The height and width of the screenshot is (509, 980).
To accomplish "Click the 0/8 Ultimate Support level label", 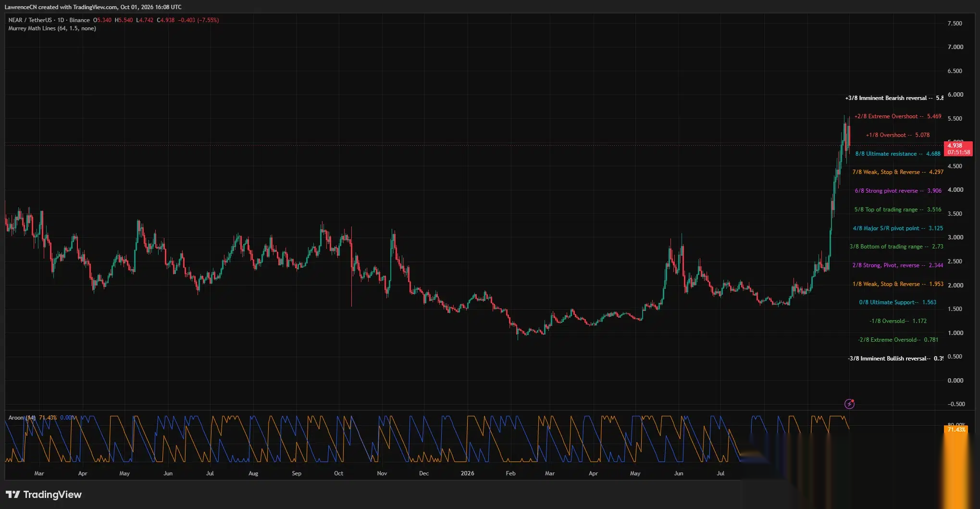I will coord(898,302).
